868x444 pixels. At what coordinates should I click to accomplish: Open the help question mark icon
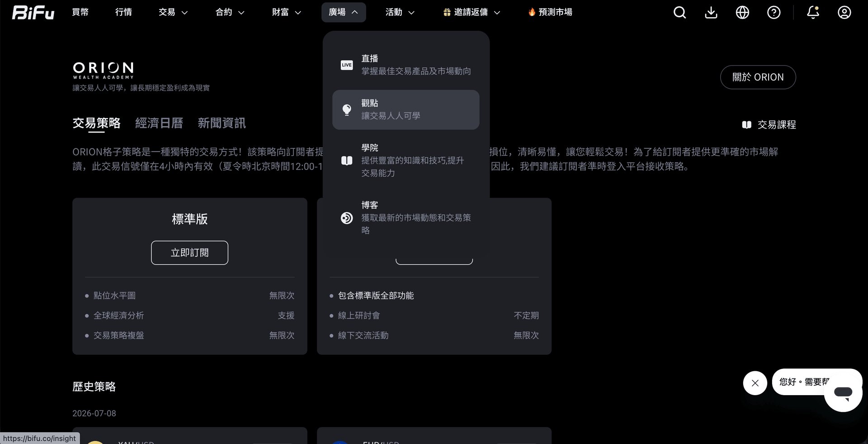774,12
